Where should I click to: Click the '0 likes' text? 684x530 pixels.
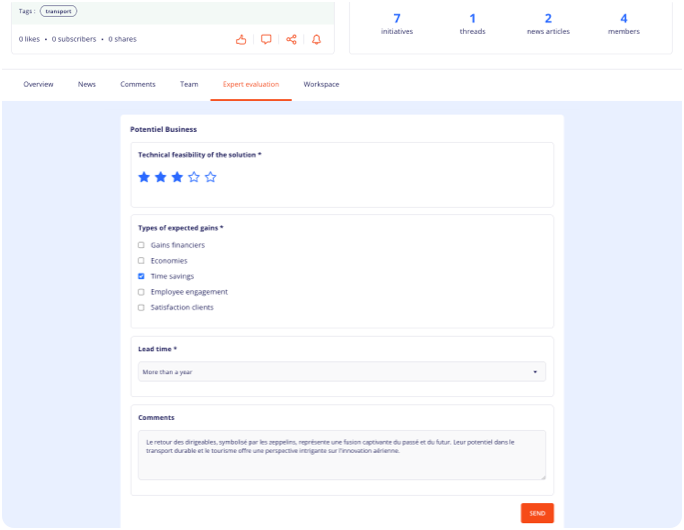pyautogui.click(x=29, y=39)
